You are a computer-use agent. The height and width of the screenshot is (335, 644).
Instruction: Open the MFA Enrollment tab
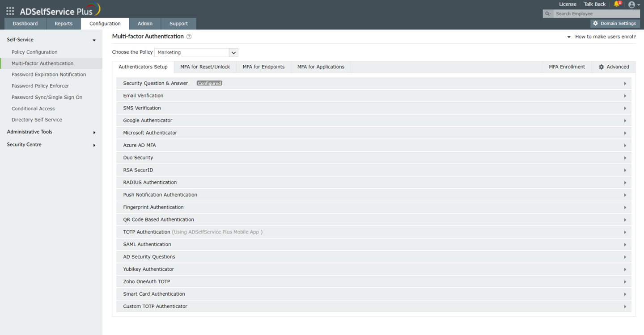click(x=567, y=67)
